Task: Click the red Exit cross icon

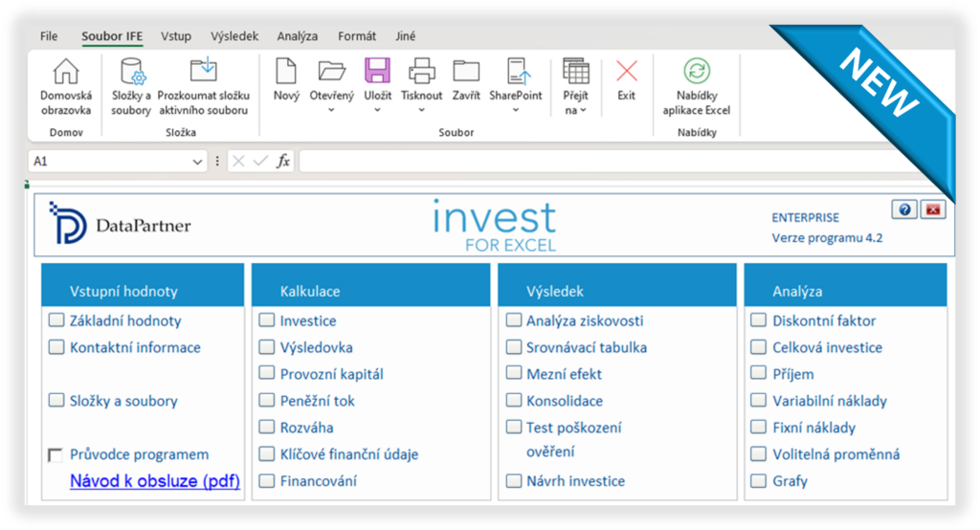Action: 626,72
